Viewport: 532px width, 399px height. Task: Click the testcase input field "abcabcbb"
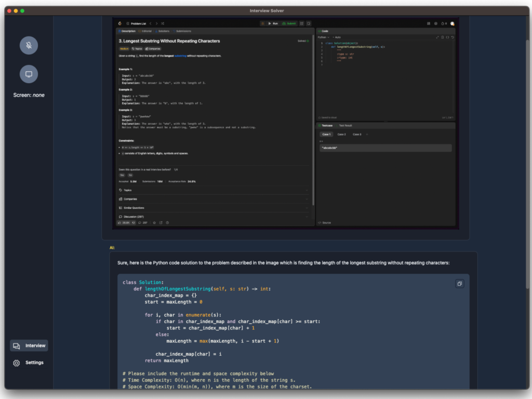[385, 148]
